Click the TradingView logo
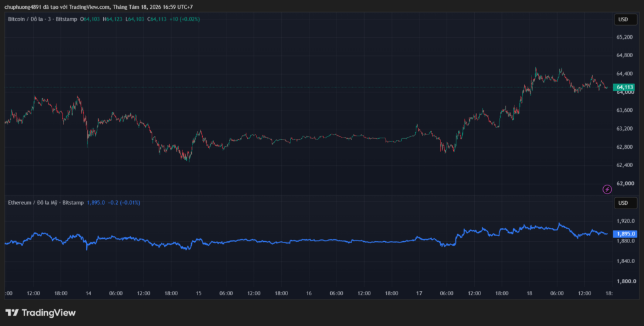644x326 pixels. (x=40, y=313)
